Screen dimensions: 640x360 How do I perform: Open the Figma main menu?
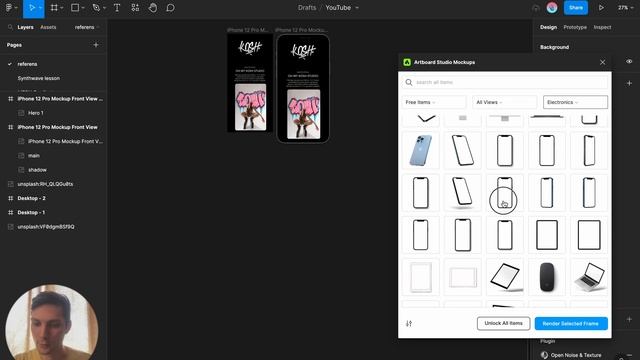click(x=9, y=8)
